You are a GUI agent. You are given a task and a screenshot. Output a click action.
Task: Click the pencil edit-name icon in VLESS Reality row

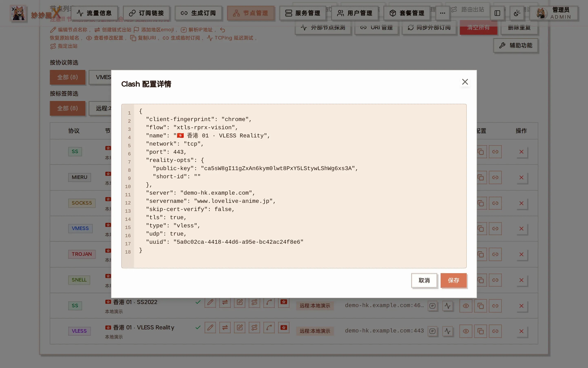pyautogui.click(x=210, y=327)
